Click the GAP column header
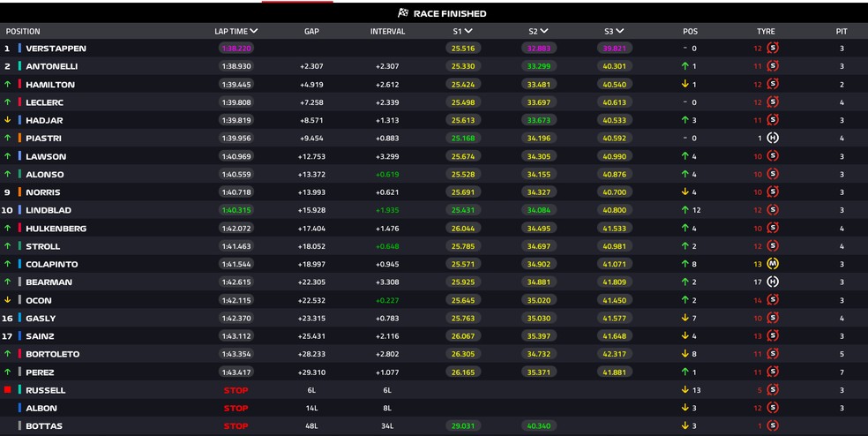The width and height of the screenshot is (868, 436). (x=311, y=32)
